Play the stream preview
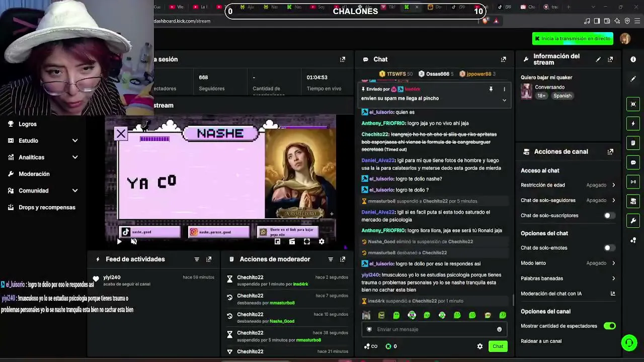 119,241
